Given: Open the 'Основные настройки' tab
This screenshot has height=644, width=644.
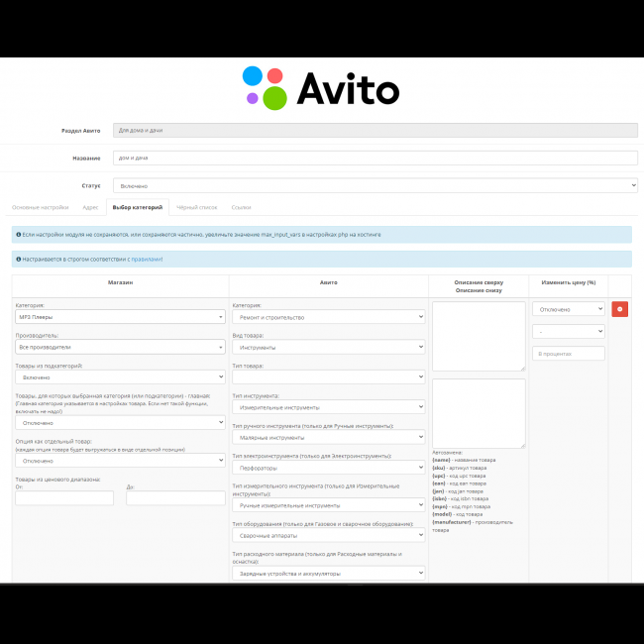Looking at the screenshot, I should [x=41, y=207].
